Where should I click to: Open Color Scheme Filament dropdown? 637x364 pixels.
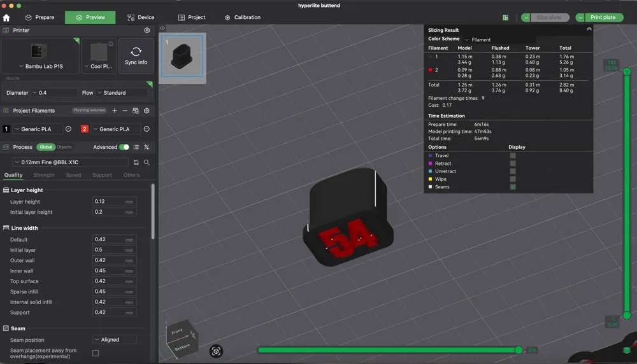click(499, 39)
